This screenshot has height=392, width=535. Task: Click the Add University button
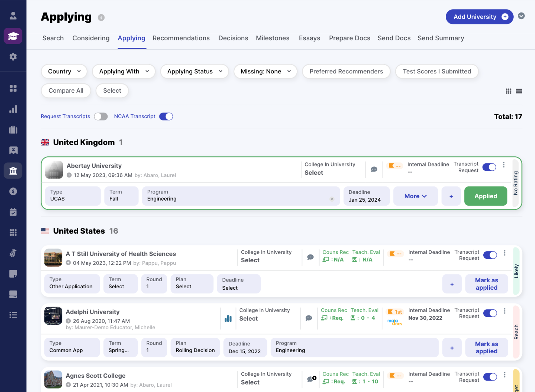(479, 17)
